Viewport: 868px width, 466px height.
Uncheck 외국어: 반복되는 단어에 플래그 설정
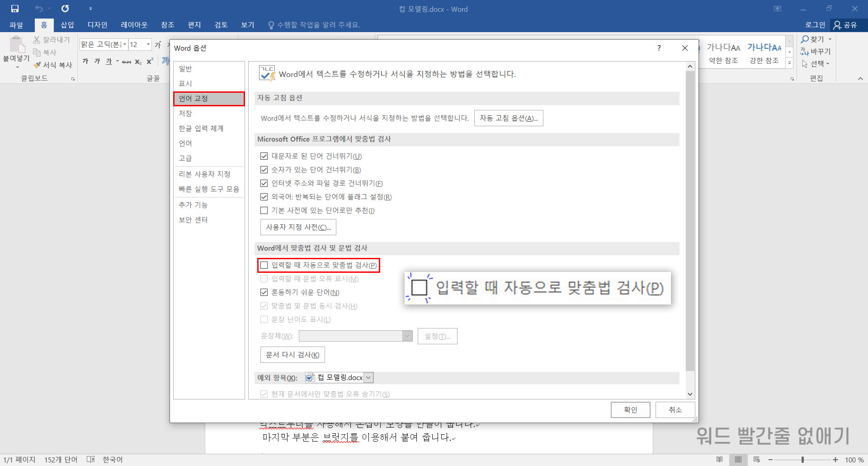tap(264, 197)
